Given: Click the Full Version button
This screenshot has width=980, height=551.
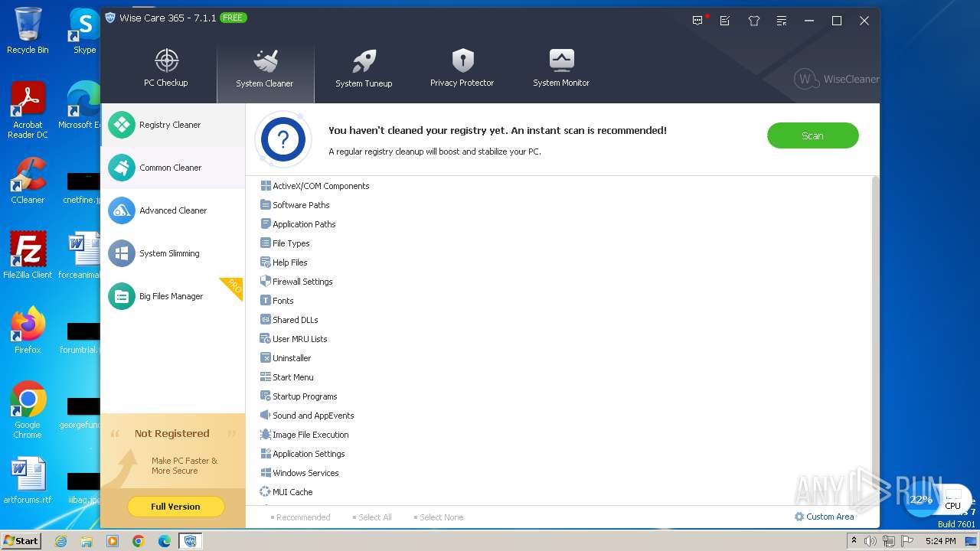Looking at the screenshot, I should point(175,507).
